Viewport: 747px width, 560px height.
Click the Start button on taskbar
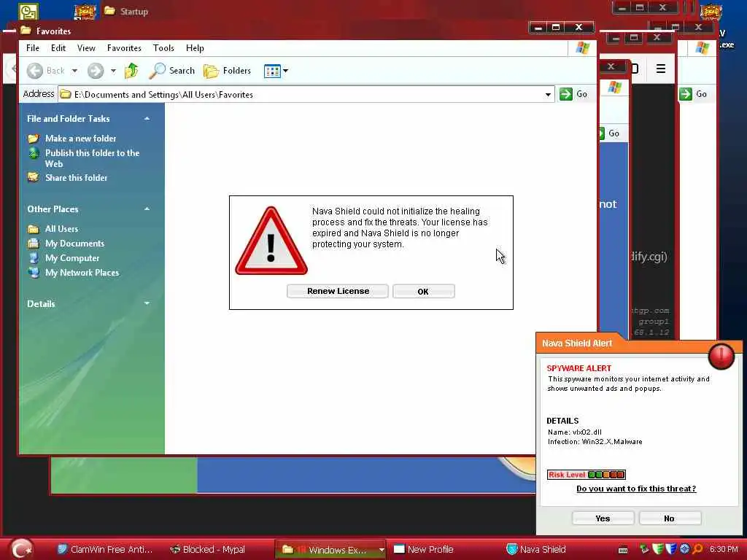[21, 549]
